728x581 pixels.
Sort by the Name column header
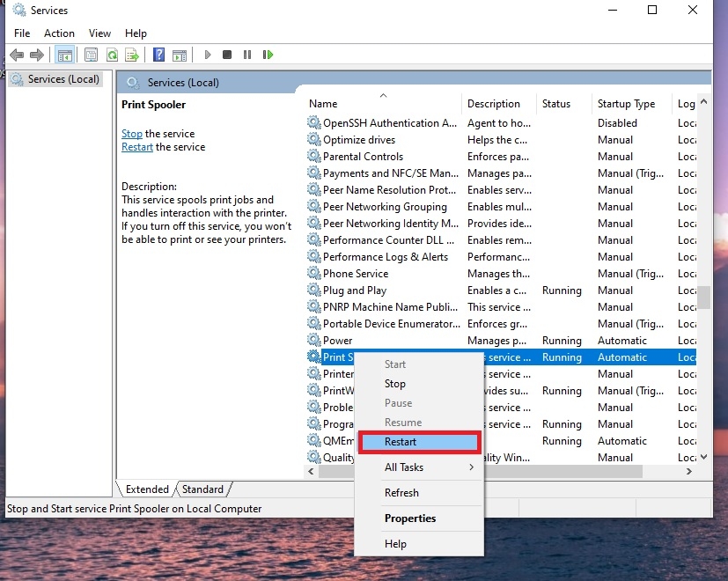(383, 104)
